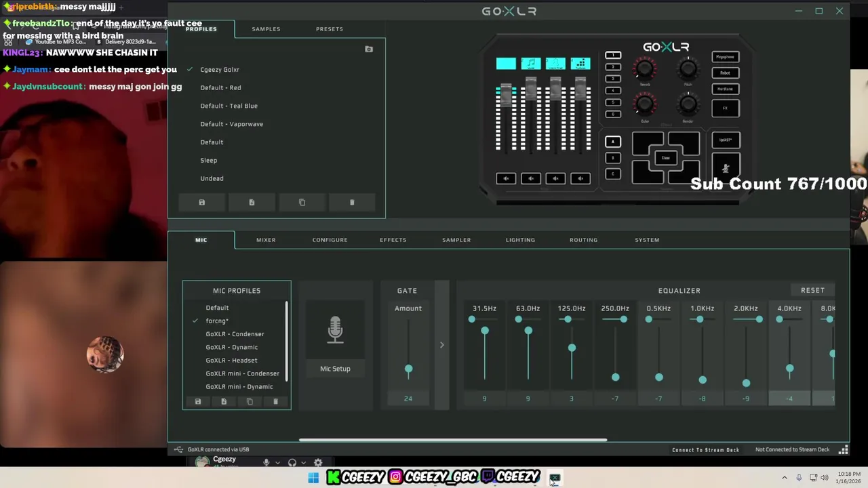This screenshot has width=868, height=488.
Task: Click the copy profile icon
Action: click(x=302, y=203)
